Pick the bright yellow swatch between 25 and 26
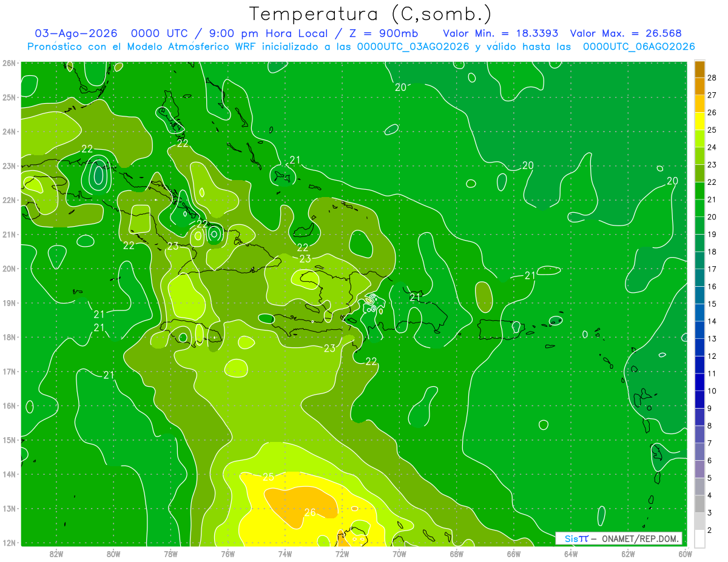The width and height of the screenshot is (728, 562). click(699, 121)
